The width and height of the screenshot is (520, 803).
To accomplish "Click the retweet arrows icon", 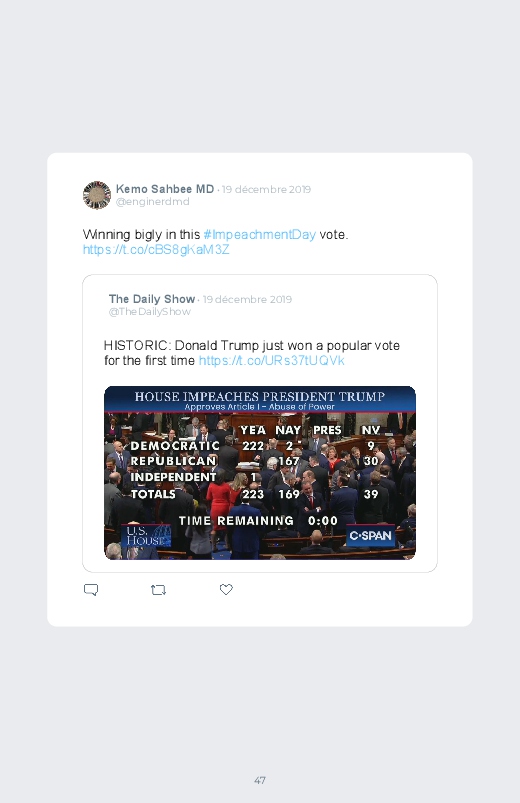I will 158,590.
